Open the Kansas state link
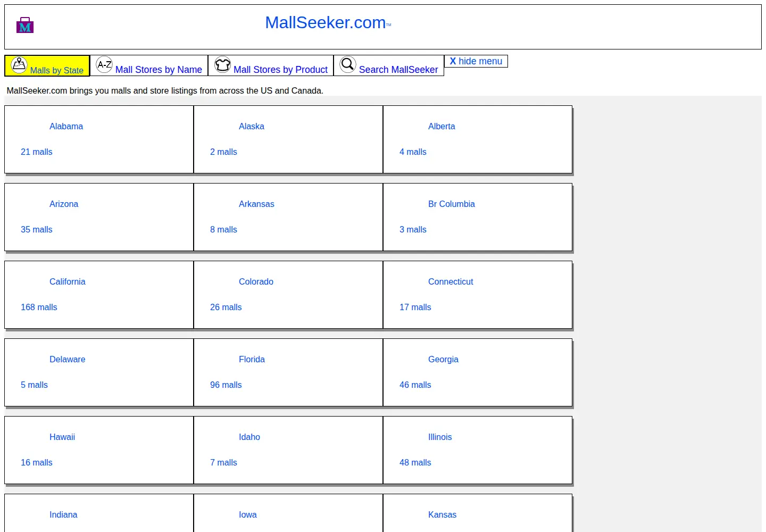Screen dimensions: 766x532 coord(442,514)
